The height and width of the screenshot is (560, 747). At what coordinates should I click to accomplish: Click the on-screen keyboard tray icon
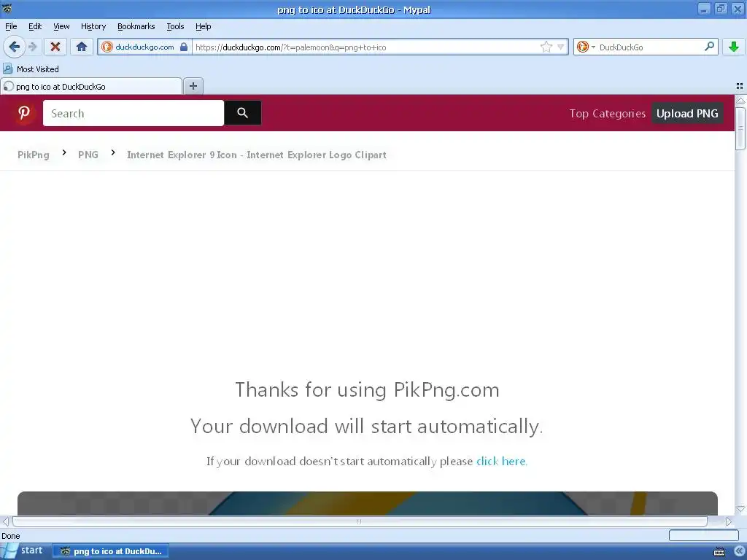tap(719, 552)
